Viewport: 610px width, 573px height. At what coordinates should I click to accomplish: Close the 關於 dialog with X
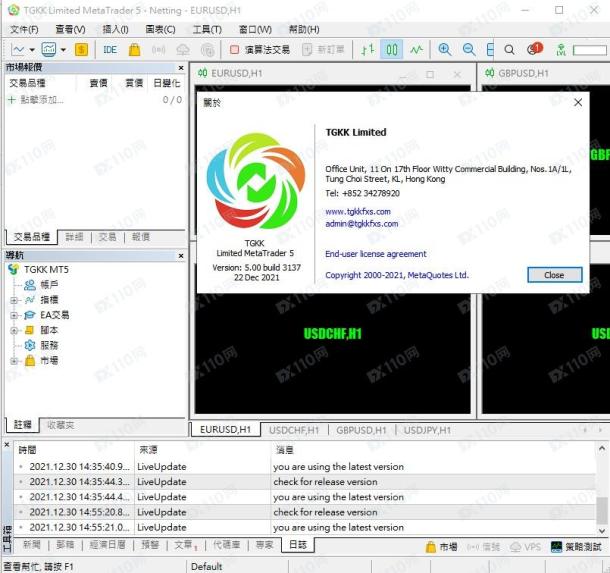pos(578,102)
